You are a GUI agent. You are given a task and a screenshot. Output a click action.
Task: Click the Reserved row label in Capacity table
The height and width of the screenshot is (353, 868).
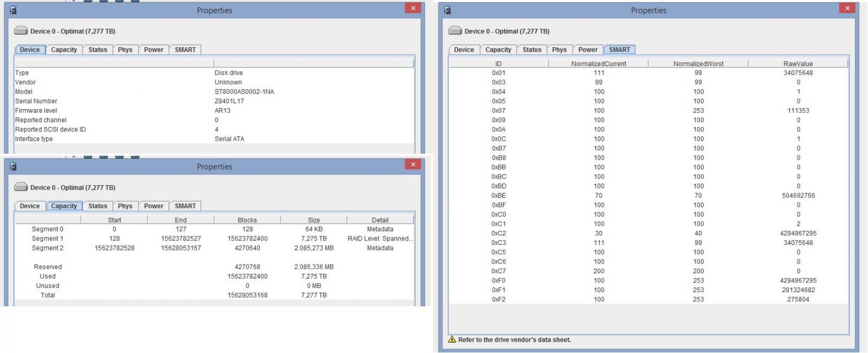tap(48, 267)
